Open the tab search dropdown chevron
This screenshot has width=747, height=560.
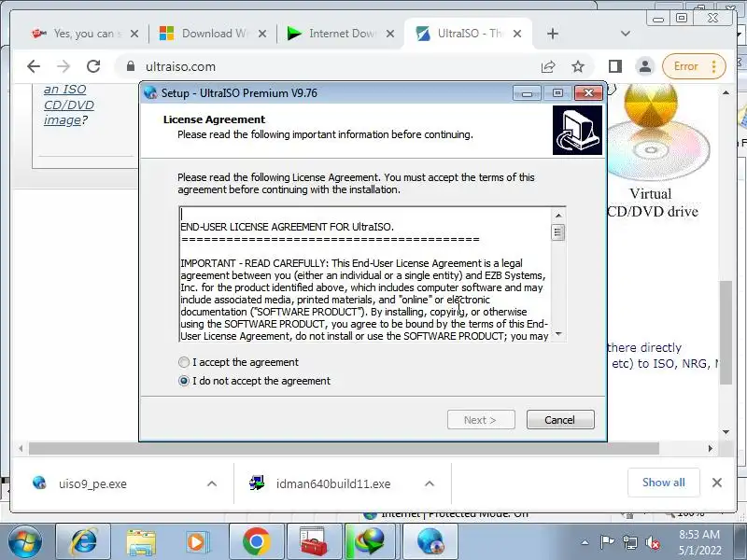click(626, 34)
